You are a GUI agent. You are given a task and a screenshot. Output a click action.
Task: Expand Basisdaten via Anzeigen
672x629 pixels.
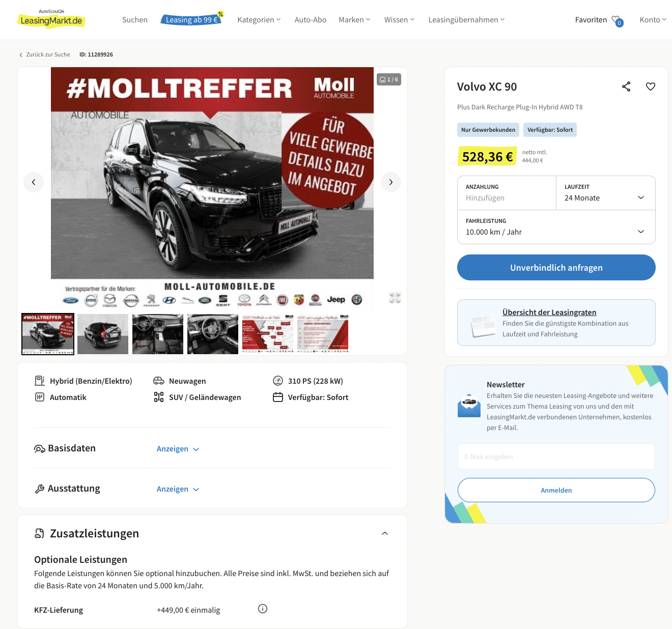(178, 449)
